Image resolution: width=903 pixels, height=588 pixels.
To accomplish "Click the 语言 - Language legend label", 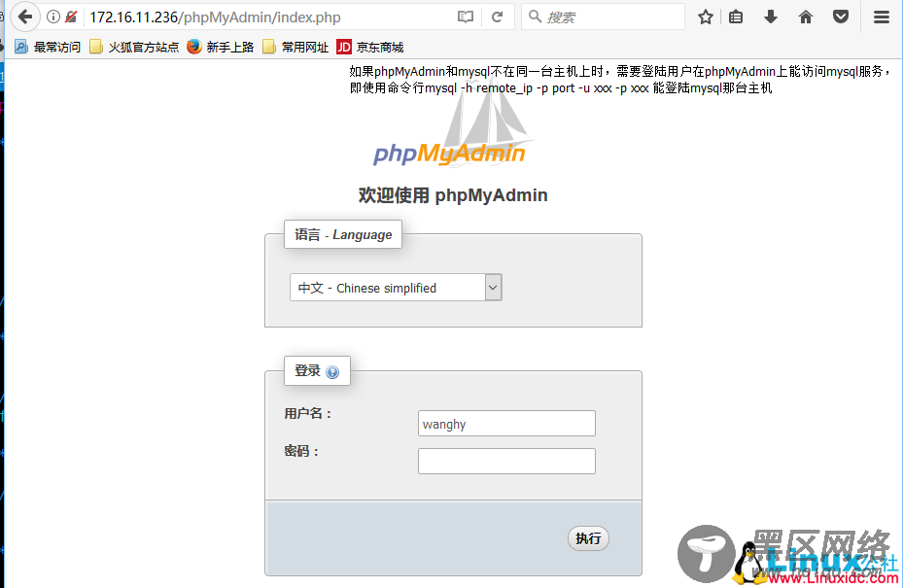I will (x=343, y=234).
